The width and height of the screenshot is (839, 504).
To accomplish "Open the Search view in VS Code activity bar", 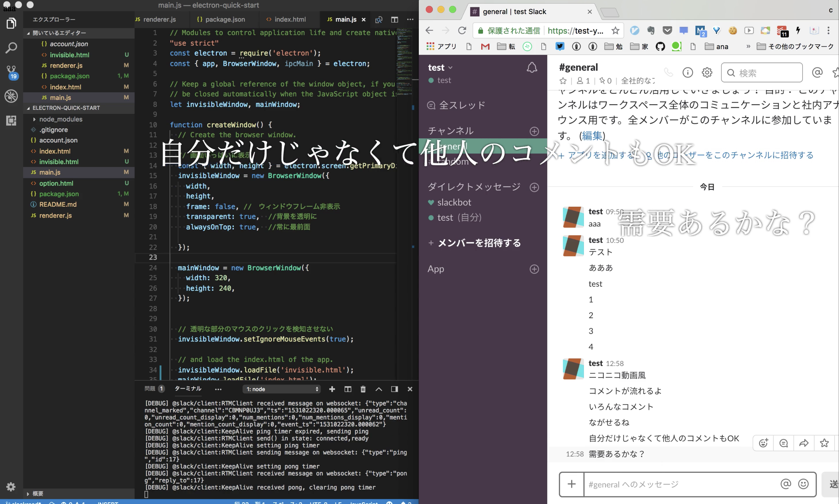I will (11, 48).
